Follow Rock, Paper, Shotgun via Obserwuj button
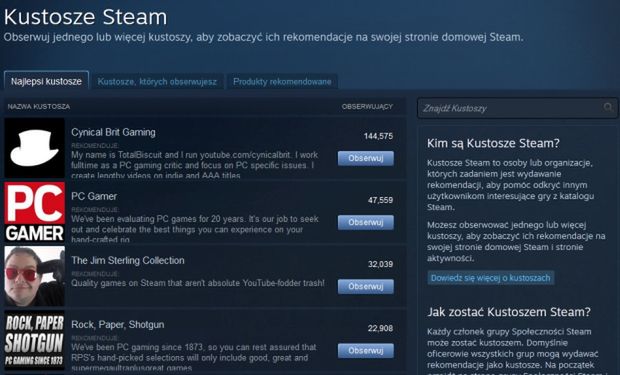 click(366, 350)
